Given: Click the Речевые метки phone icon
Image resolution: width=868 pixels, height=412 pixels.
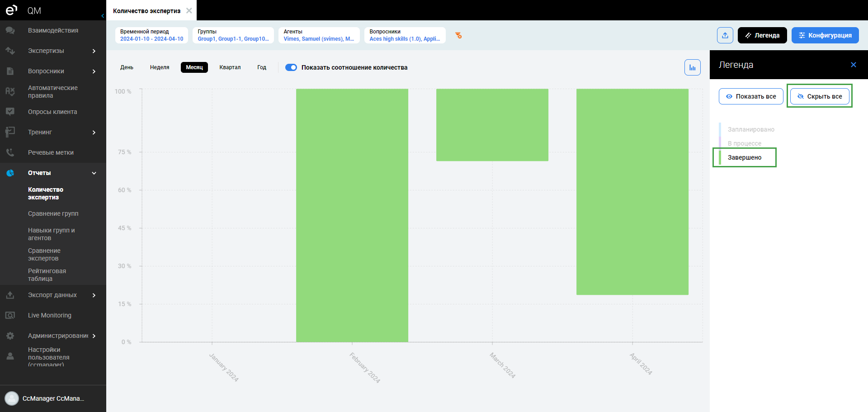Looking at the screenshot, I should (10, 152).
